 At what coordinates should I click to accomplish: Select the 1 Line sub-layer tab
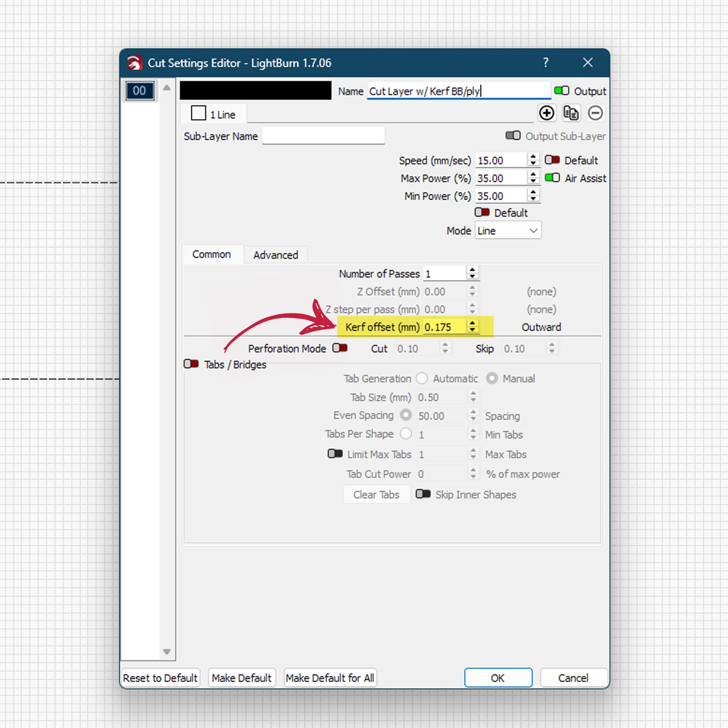point(213,114)
